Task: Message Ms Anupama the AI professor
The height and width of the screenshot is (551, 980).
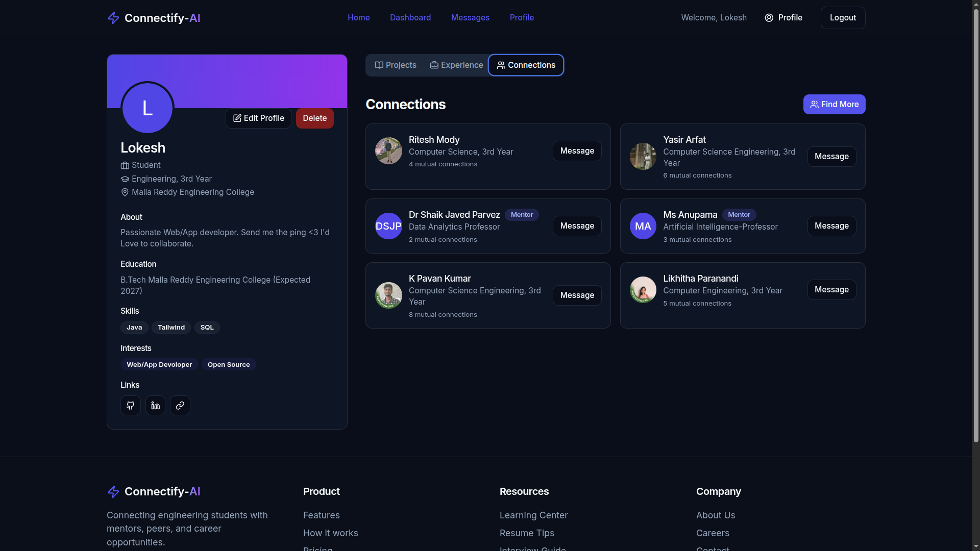Action: [x=831, y=226]
